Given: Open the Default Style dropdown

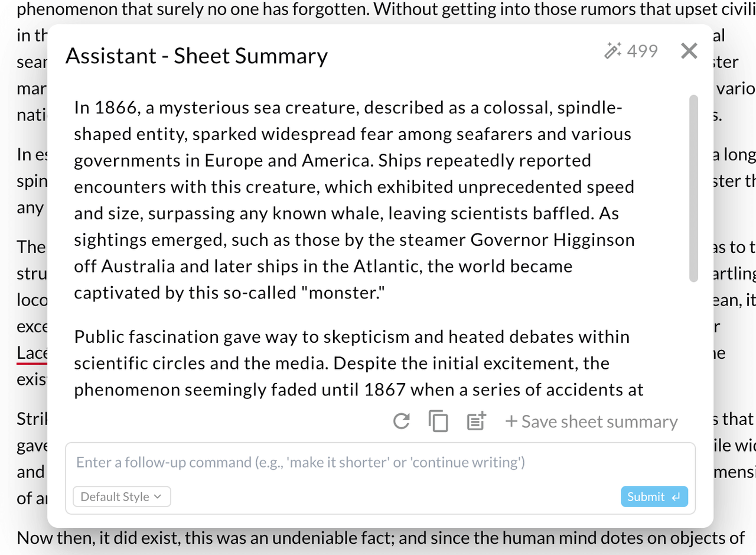Looking at the screenshot, I should [122, 496].
